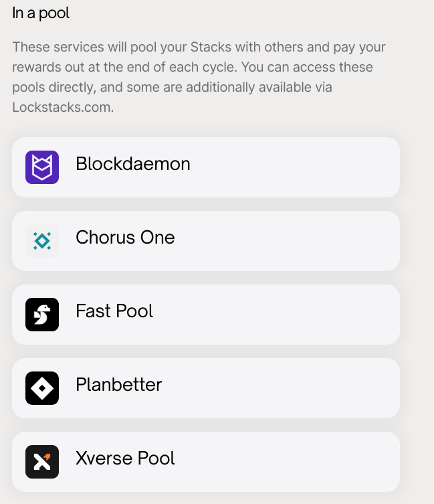
Task: Click the Fast Pool bird logo icon
Action: coord(42,315)
